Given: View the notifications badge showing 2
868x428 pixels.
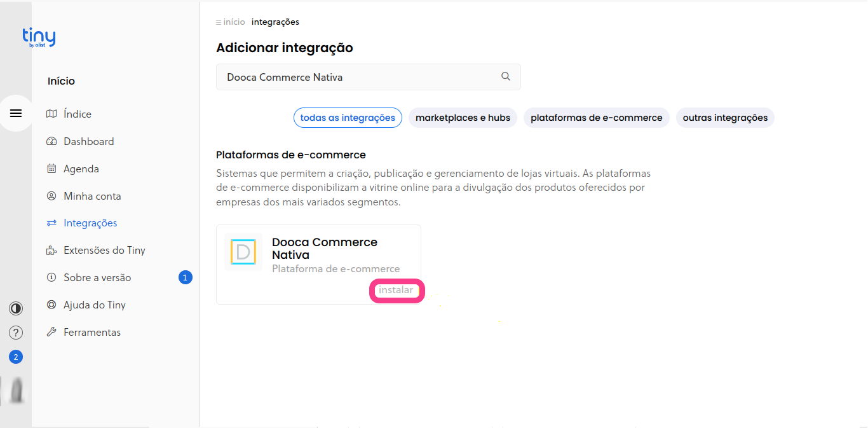Looking at the screenshot, I should 16,357.
